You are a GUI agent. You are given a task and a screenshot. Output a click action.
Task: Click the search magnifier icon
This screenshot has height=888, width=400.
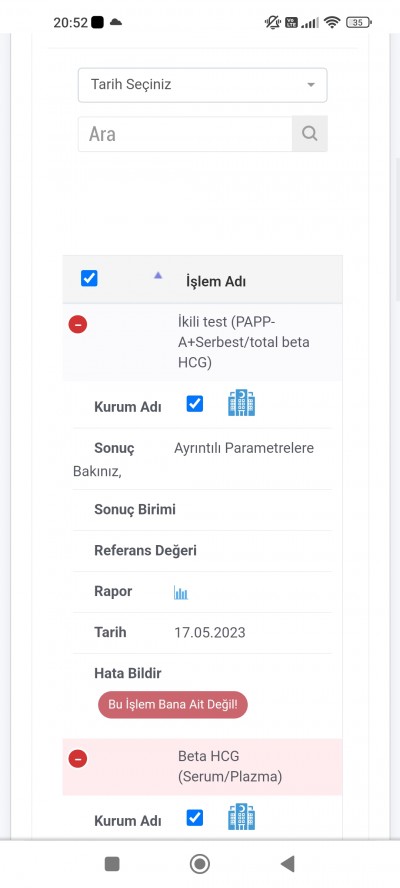pyautogui.click(x=309, y=134)
